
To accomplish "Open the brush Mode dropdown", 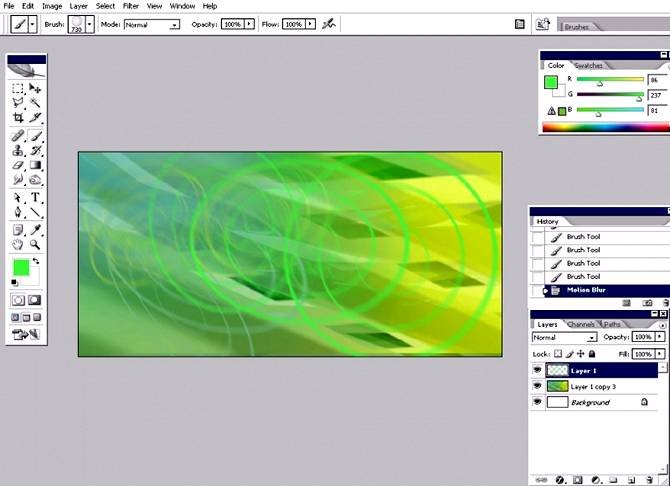I will coord(152,23).
